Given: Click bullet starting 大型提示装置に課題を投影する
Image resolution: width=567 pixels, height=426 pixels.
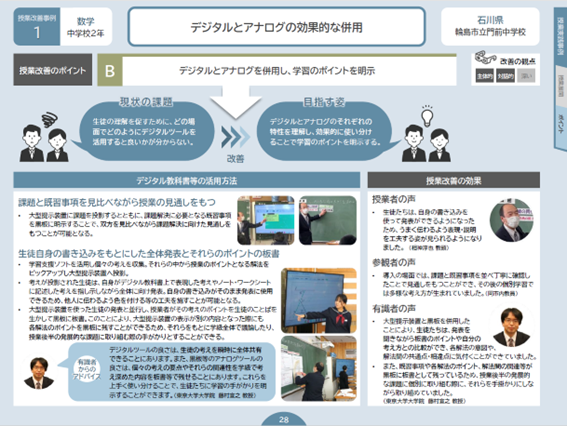Looking at the screenshot, I should tap(129, 224).
